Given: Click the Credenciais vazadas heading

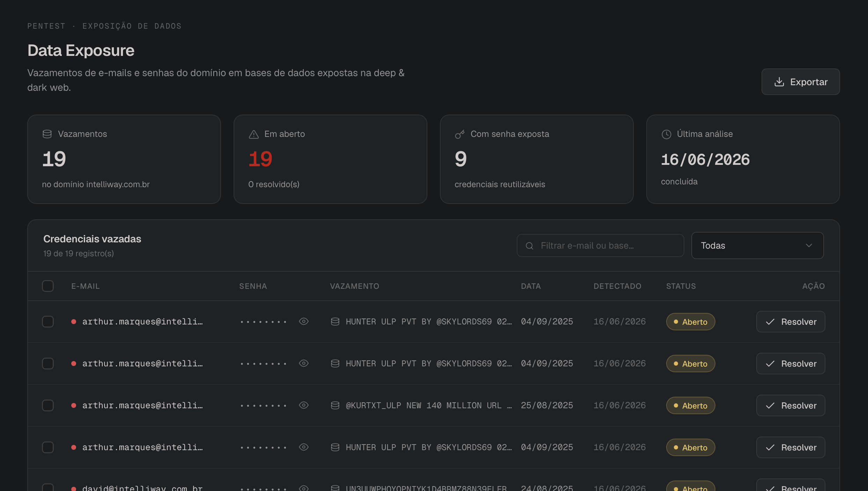Looking at the screenshot, I should 92,239.
